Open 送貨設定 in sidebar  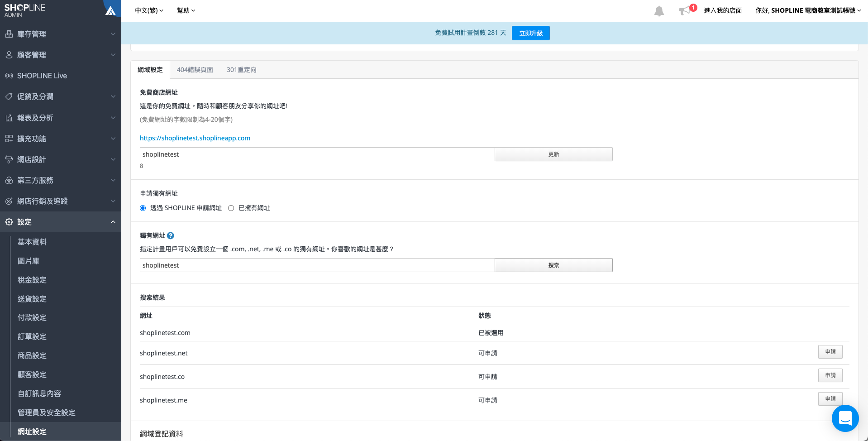[x=32, y=299]
